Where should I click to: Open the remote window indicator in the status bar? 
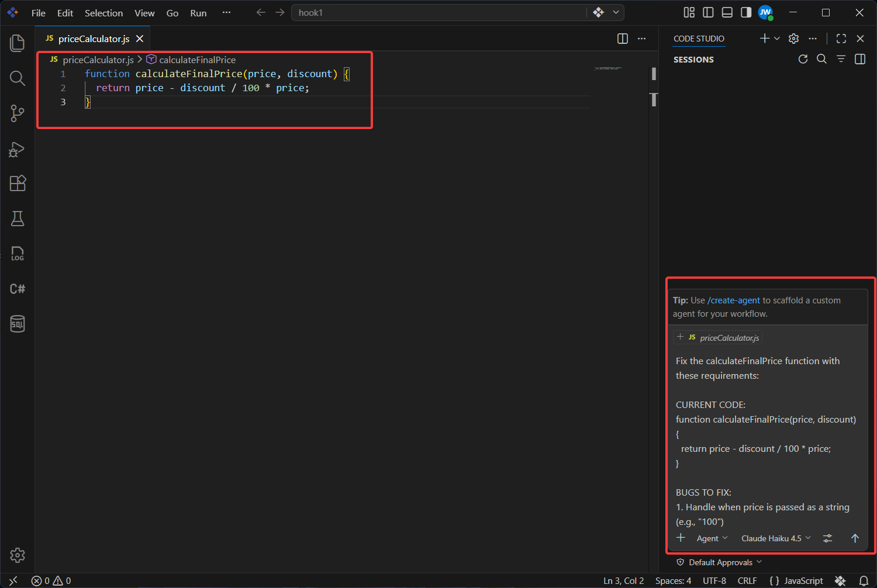[x=13, y=580]
